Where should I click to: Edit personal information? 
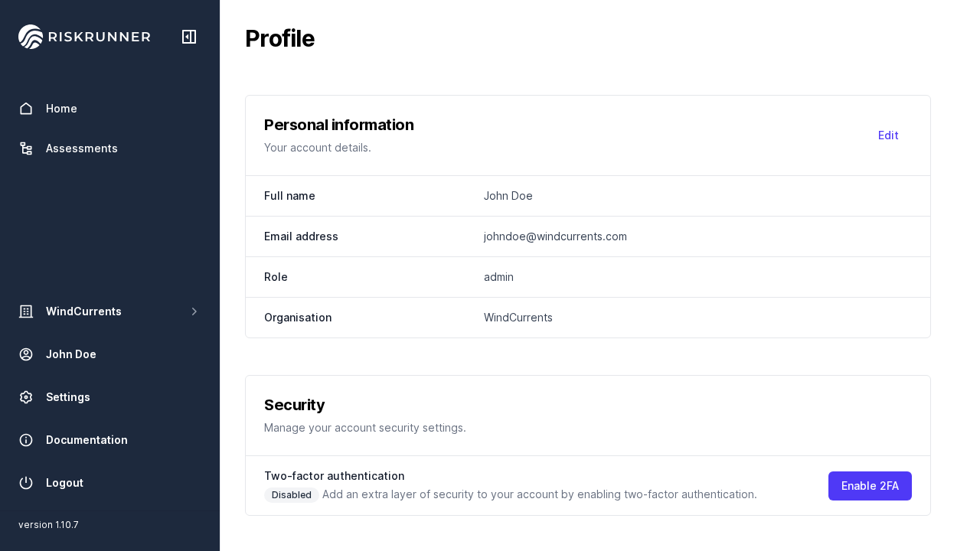point(888,135)
